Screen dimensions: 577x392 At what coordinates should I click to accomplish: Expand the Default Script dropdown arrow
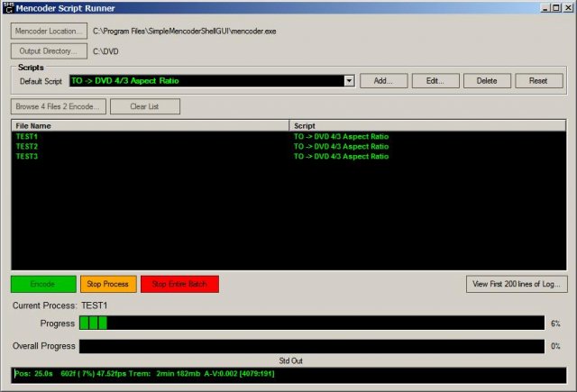coord(349,81)
